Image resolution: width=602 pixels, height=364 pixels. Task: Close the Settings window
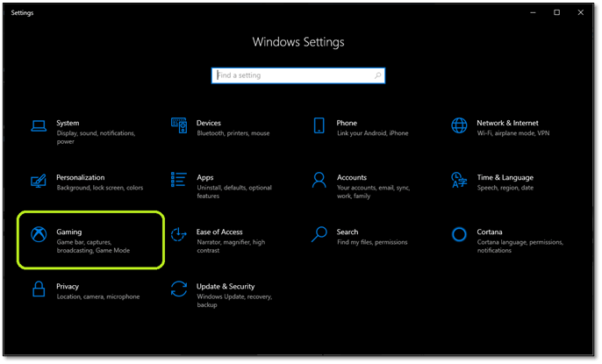pos(581,12)
